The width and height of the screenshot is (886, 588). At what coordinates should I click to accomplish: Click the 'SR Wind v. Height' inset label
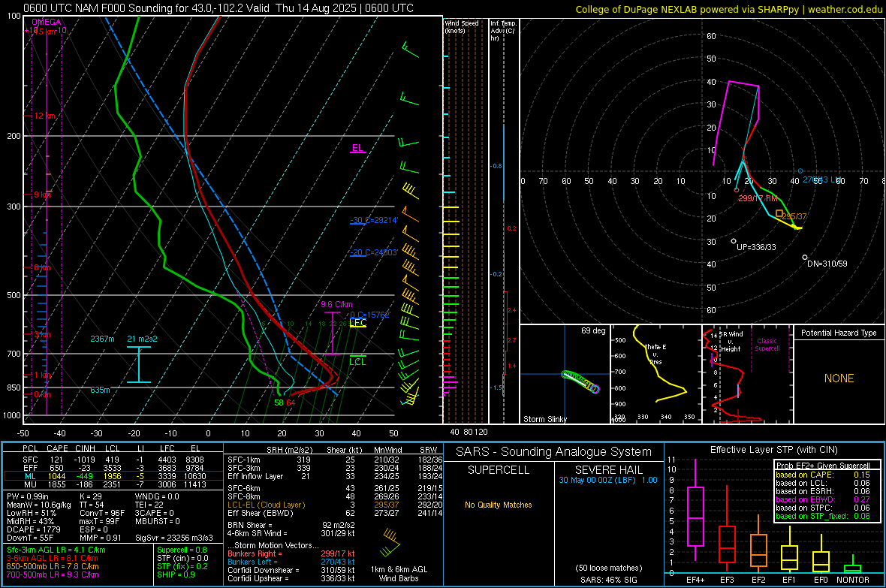click(x=731, y=342)
